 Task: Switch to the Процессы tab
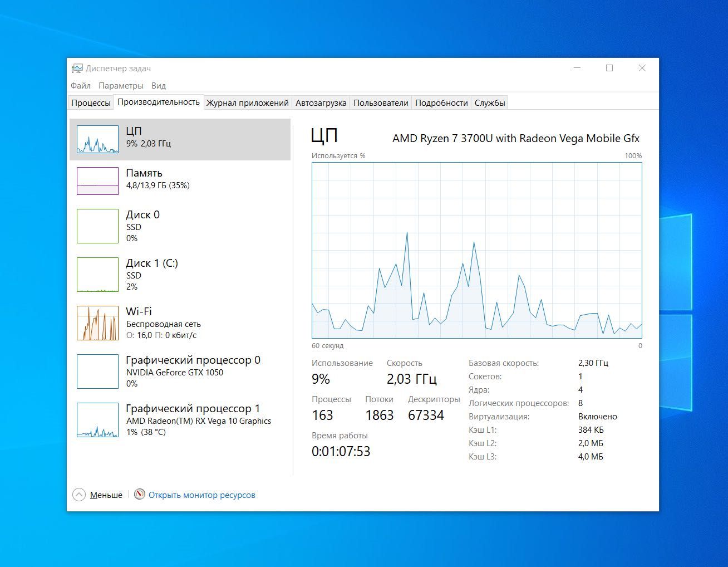point(91,102)
